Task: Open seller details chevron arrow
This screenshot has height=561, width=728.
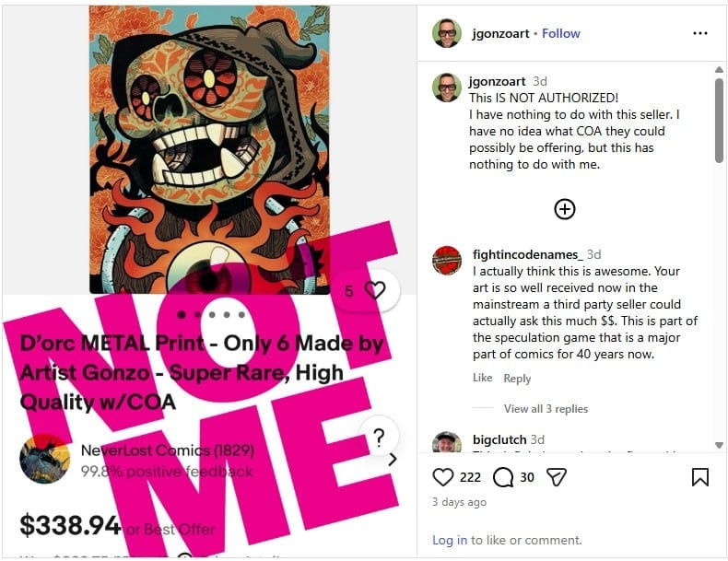Action: [393, 460]
